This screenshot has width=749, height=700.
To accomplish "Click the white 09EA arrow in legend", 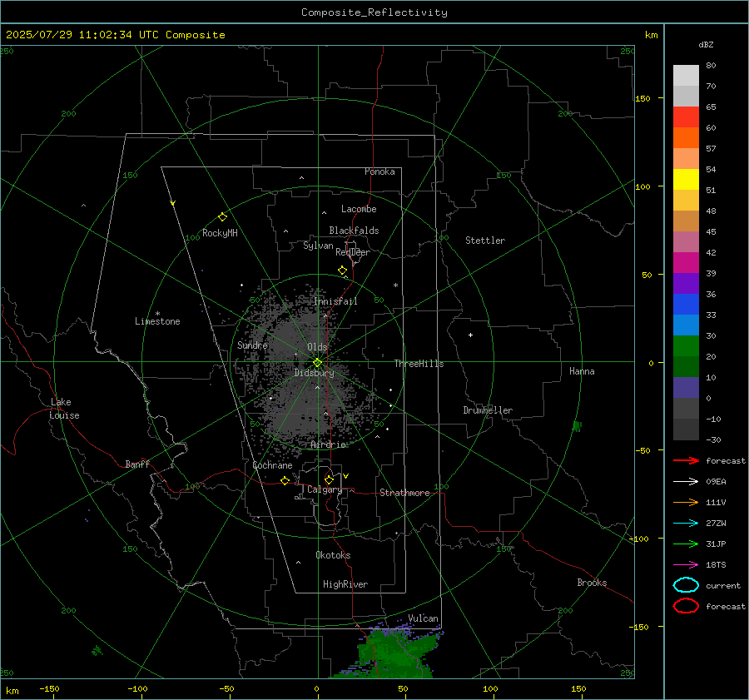I will tap(686, 482).
